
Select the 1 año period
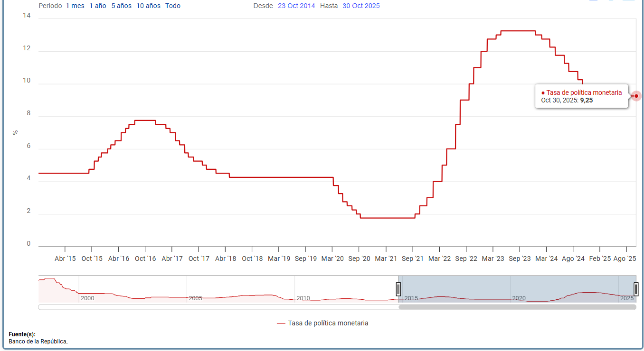[x=97, y=6]
